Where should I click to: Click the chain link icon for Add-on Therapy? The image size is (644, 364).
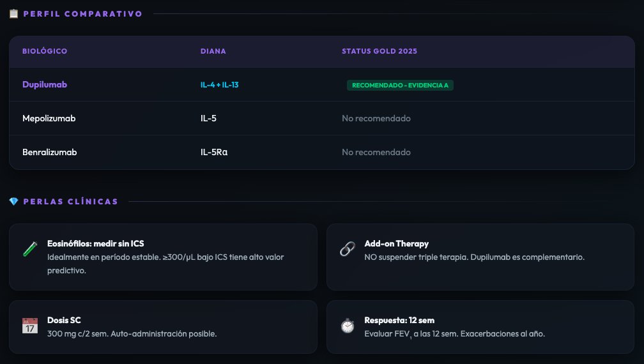coord(348,249)
